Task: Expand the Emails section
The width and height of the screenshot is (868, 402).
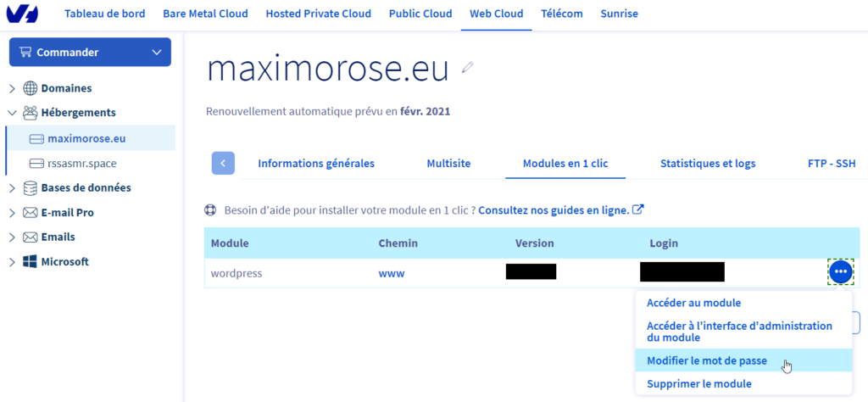Action: click(12, 237)
